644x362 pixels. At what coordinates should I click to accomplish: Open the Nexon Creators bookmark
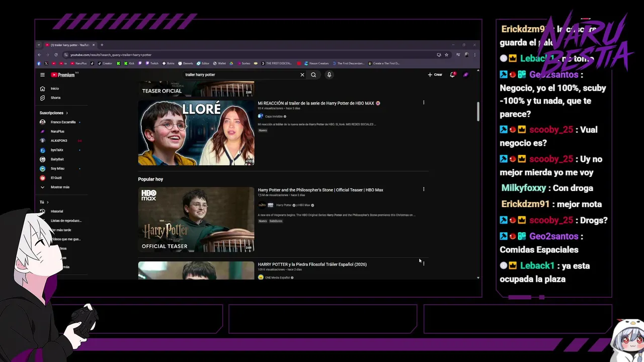[x=316, y=63]
